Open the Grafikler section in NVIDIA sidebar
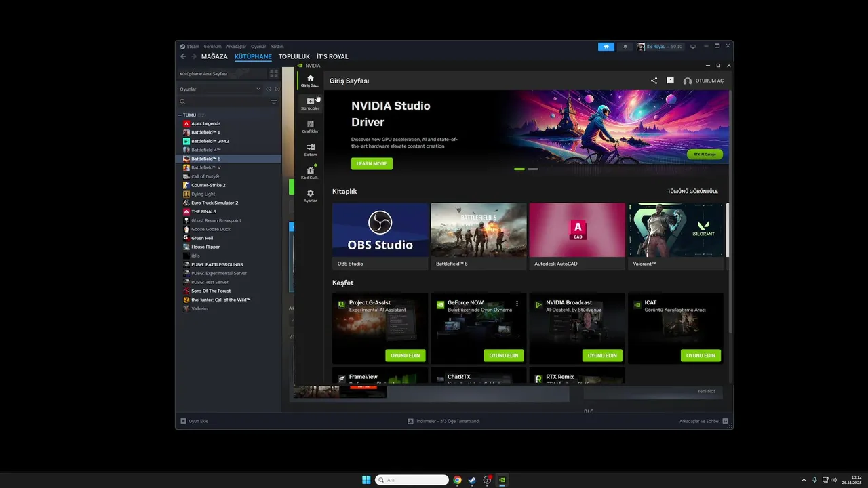Screen dimensions: 868x488 coord(310,127)
